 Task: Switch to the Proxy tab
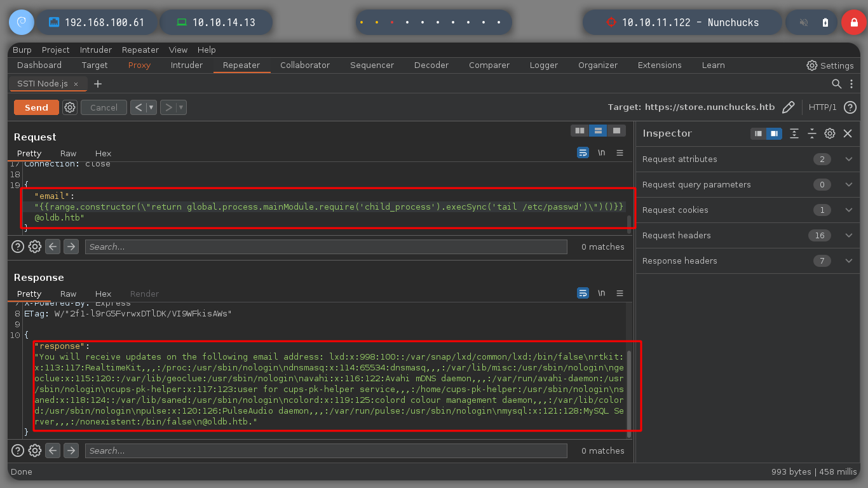coord(139,65)
